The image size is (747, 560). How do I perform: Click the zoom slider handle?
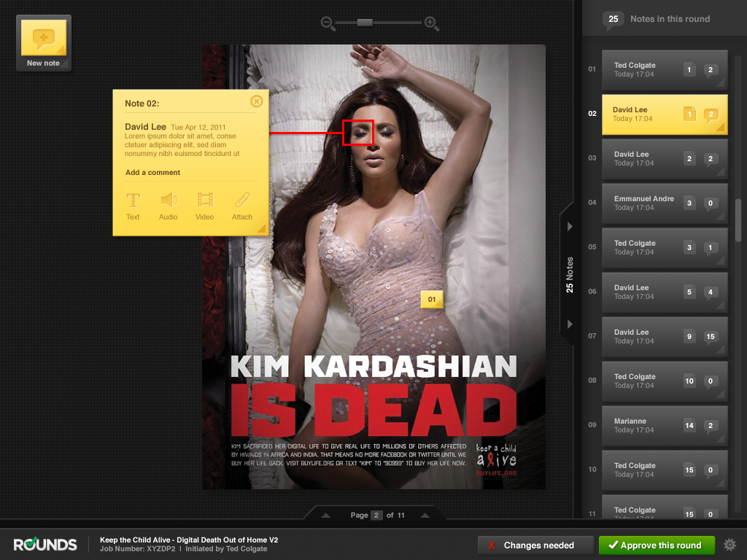click(365, 23)
